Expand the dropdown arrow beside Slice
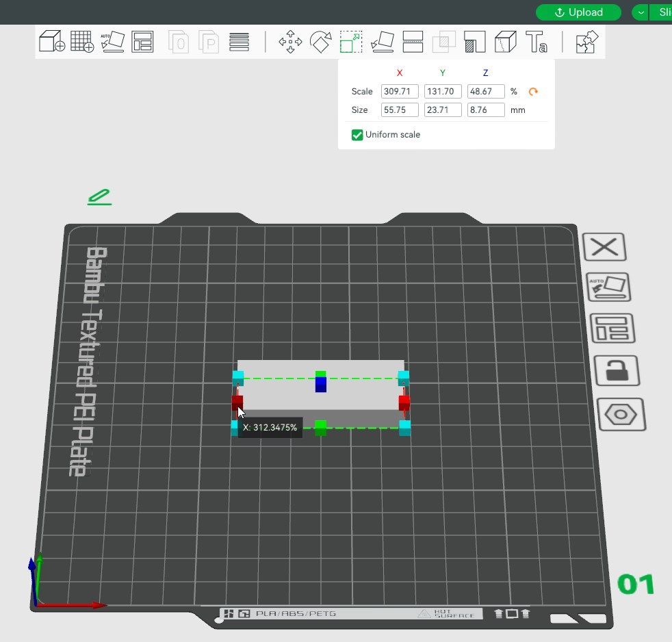This screenshot has height=642, width=672. (x=641, y=12)
